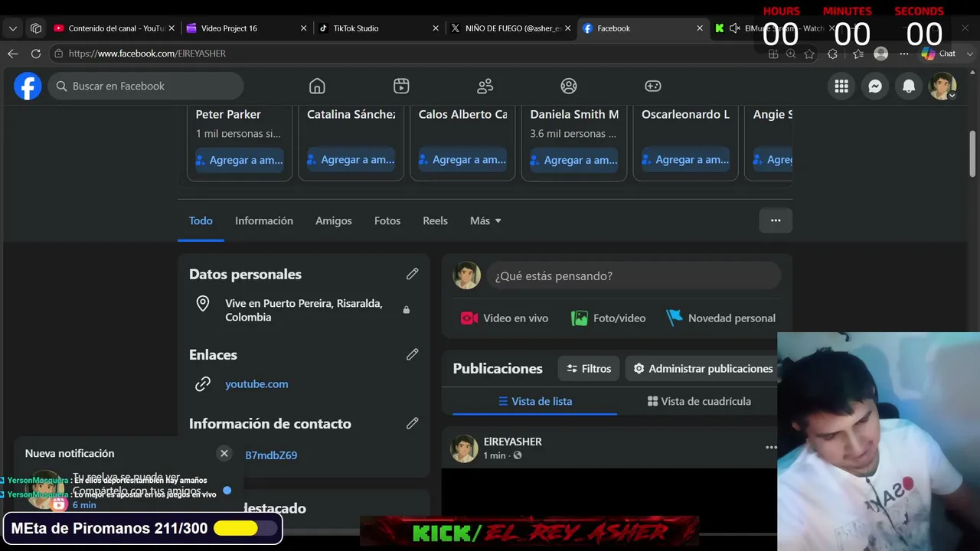
Task: Open the Friends icon in top navigation
Action: point(485,86)
